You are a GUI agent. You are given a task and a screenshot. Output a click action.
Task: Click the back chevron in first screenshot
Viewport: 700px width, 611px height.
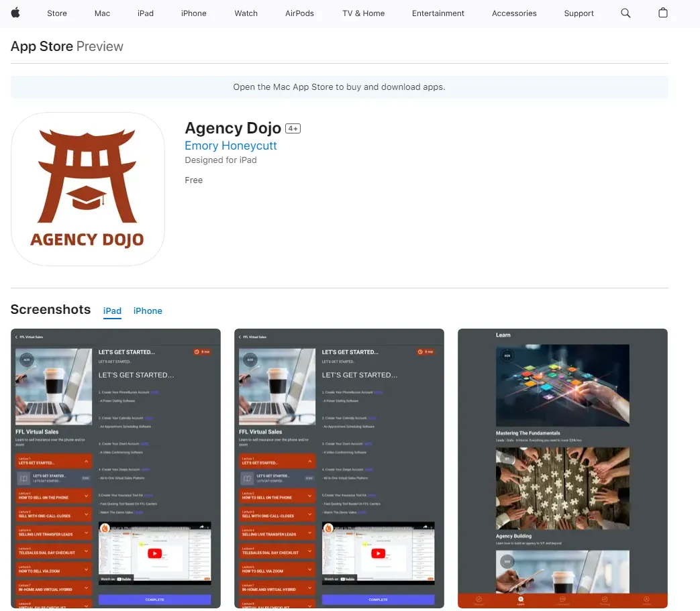(17, 337)
